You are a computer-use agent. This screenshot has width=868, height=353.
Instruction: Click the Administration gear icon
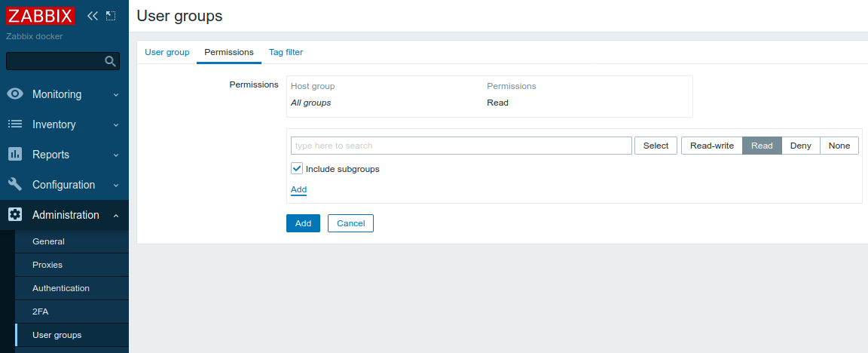(16, 214)
